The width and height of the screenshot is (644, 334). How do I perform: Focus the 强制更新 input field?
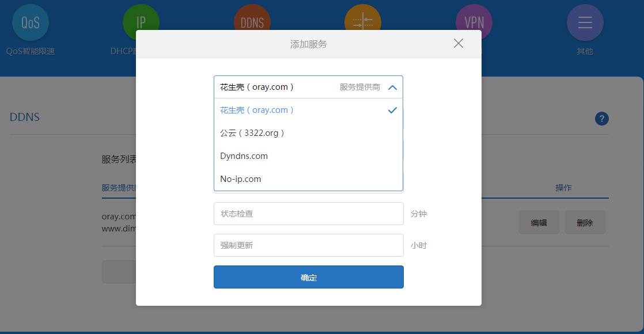pyautogui.click(x=308, y=245)
